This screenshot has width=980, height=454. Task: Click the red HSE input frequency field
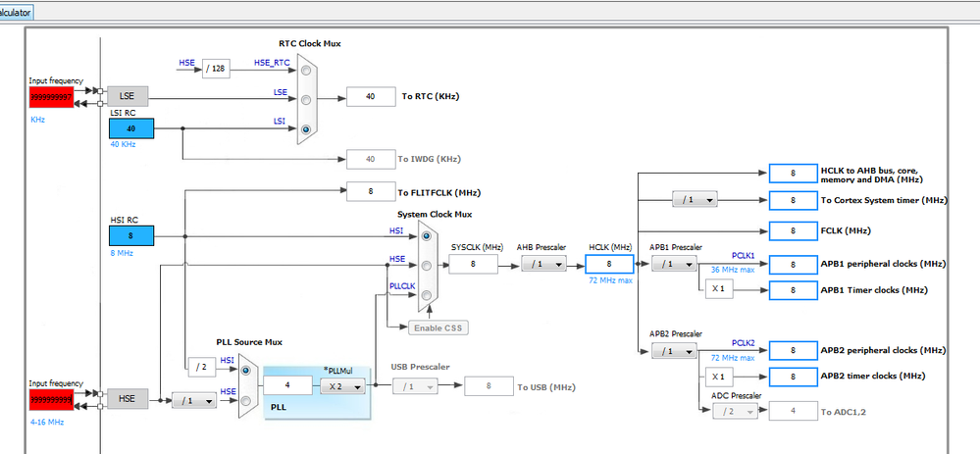[51, 399]
